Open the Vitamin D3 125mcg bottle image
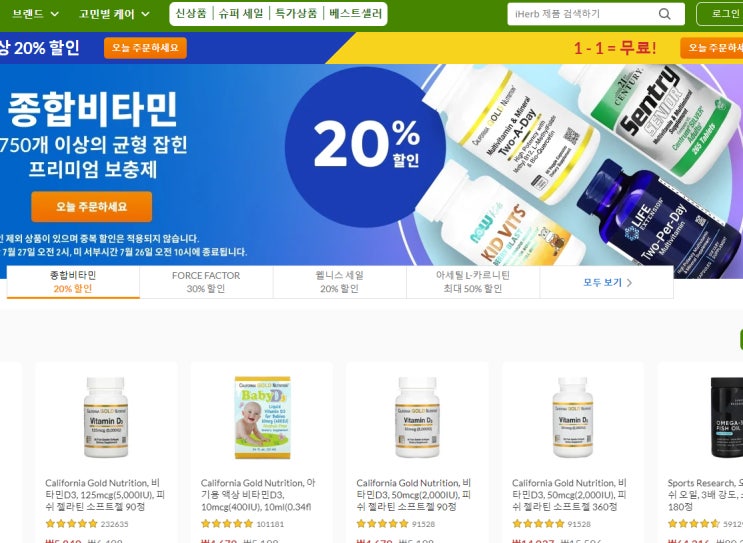Viewport: 743px width, 543px height. [106, 417]
